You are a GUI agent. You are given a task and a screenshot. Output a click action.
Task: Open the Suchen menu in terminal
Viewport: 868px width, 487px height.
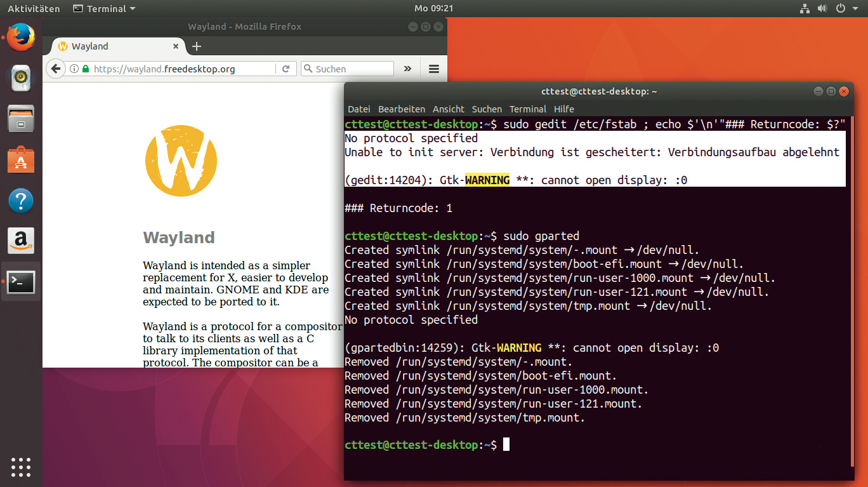pos(487,109)
